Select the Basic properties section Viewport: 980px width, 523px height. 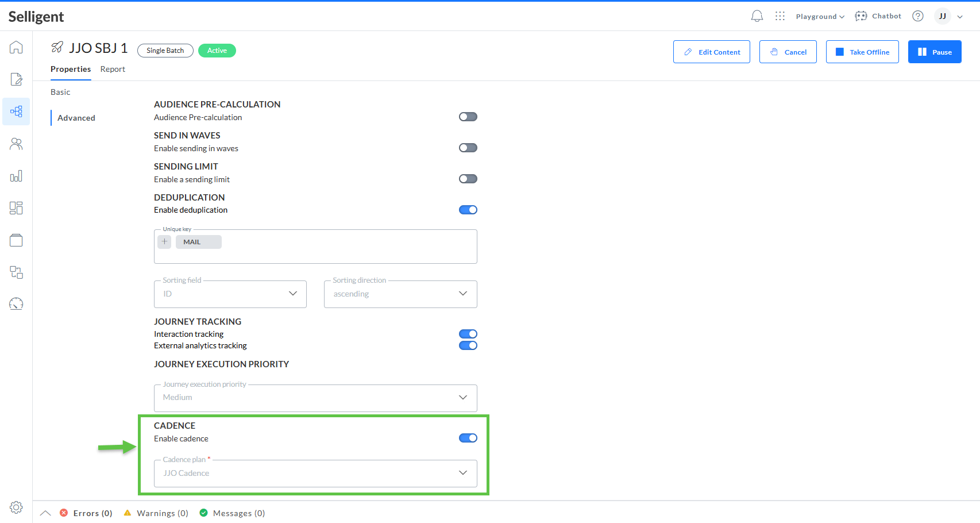point(60,92)
